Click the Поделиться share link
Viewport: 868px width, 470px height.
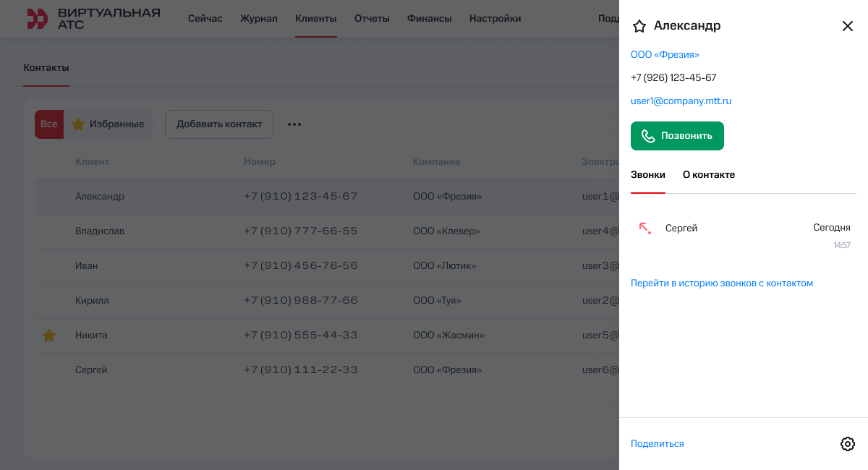[x=657, y=444]
